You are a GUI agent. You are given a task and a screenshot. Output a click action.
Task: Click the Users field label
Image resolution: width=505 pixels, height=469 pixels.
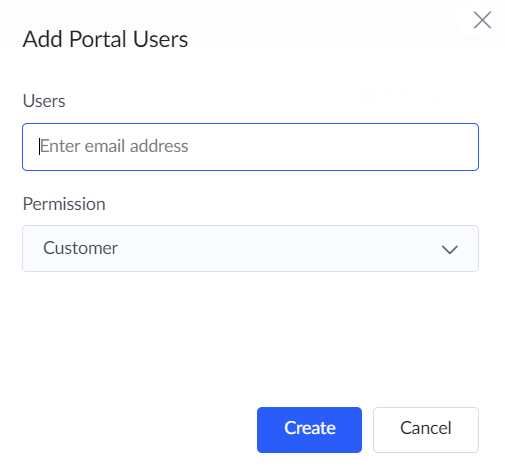point(44,101)
